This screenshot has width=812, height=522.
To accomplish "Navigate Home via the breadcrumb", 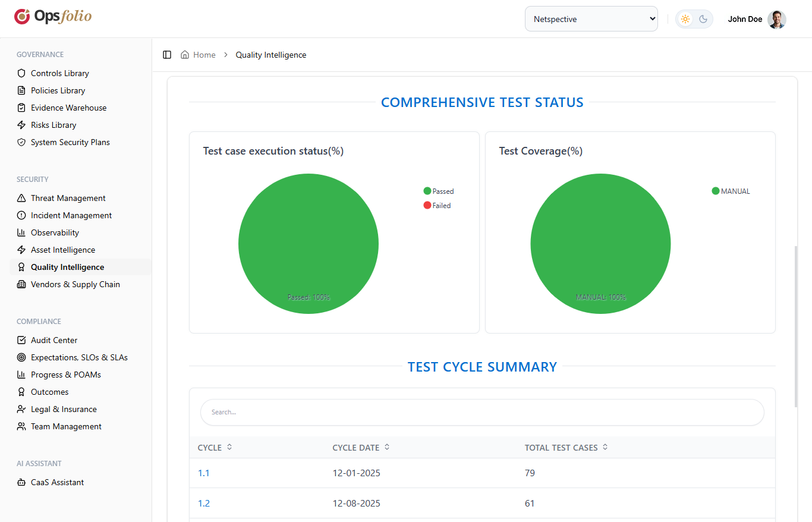I will pyautogui.click(x=204, y=54).
